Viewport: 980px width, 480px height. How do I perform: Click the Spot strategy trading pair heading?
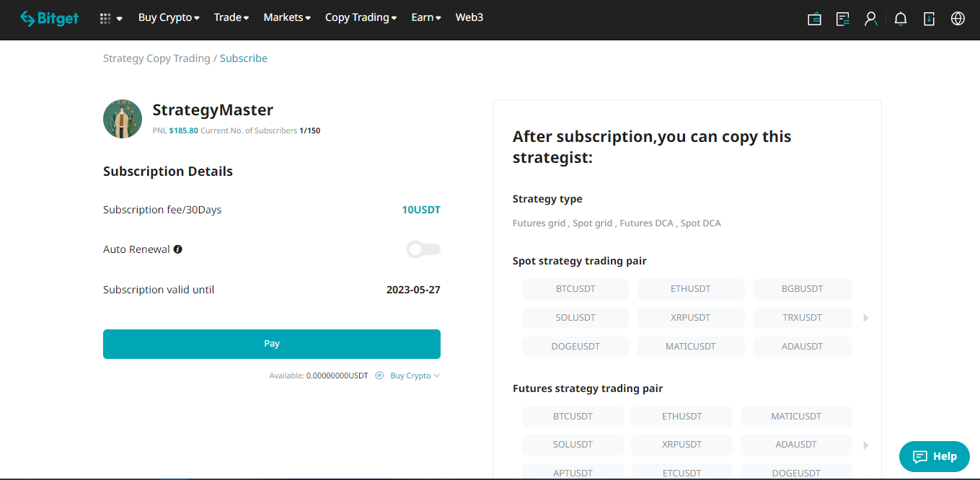580,261
